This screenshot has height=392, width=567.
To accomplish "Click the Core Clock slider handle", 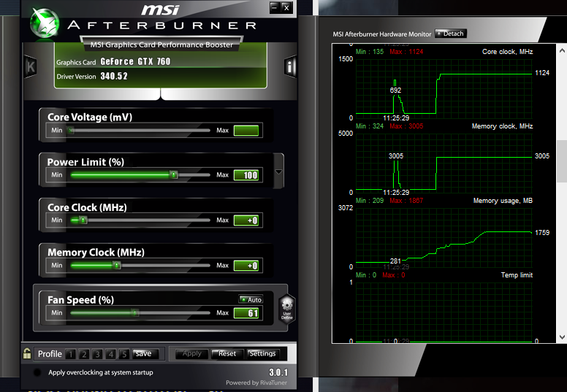I will click(83, 220).
